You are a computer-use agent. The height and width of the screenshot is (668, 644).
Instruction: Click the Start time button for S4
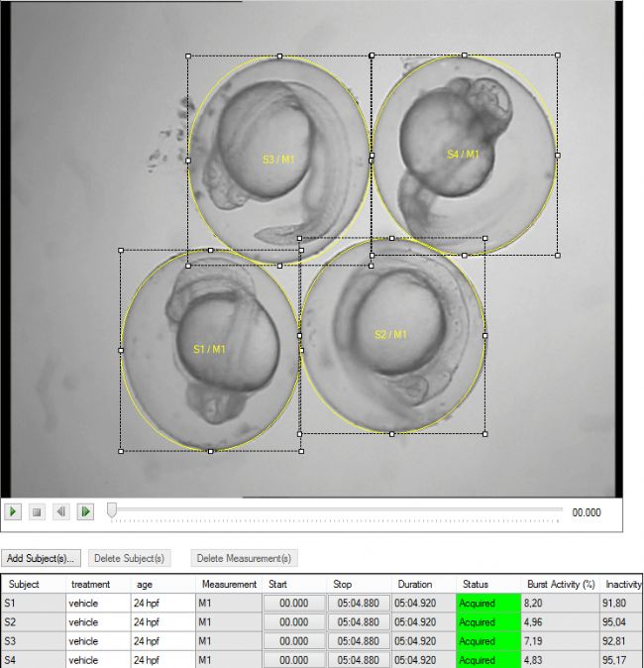(x=294, y=659)
